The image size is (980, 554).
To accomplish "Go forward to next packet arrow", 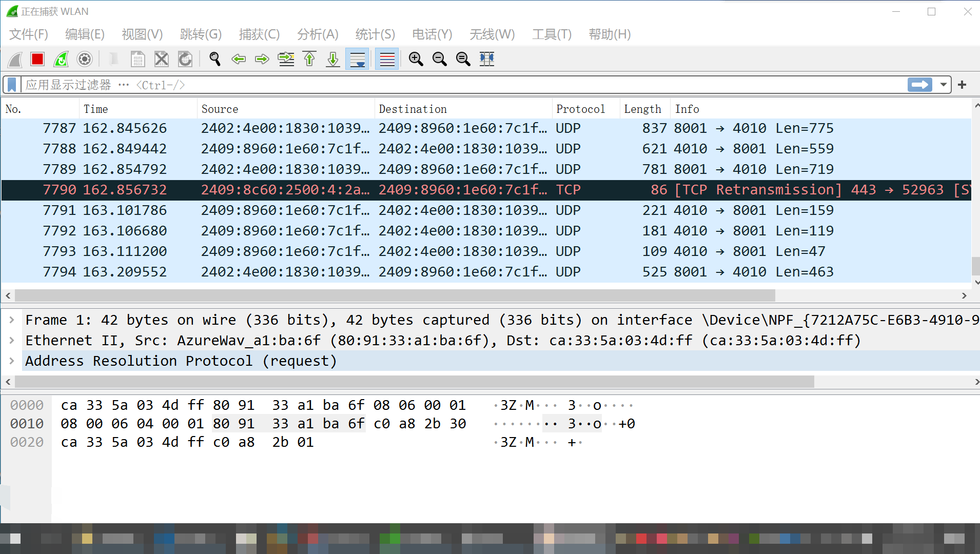I will (x=262, y=60).
